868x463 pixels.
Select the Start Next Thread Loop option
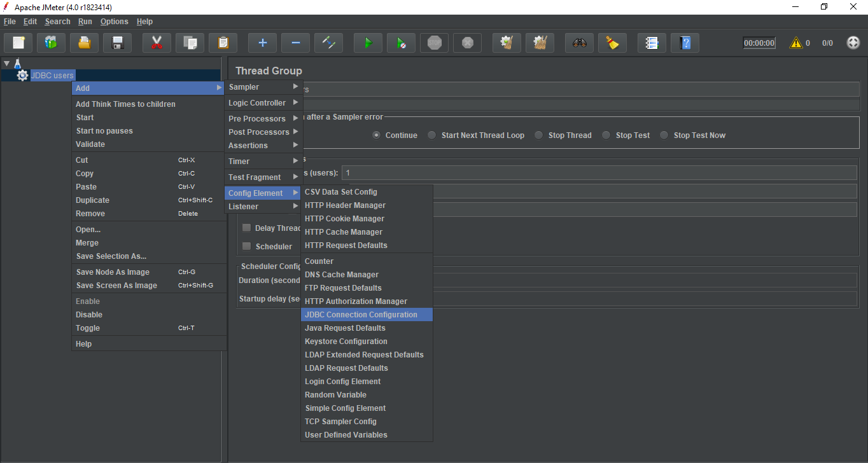point(432,135)
